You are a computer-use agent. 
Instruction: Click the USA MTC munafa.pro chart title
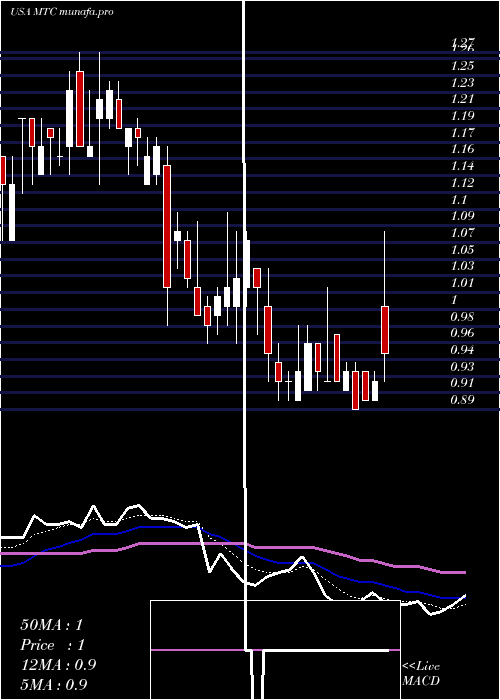(62, 12)
